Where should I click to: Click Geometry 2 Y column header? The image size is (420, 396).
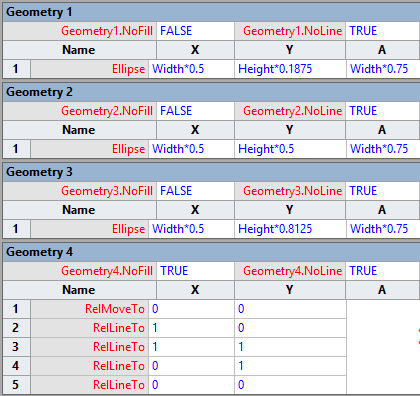coord(290,130)
